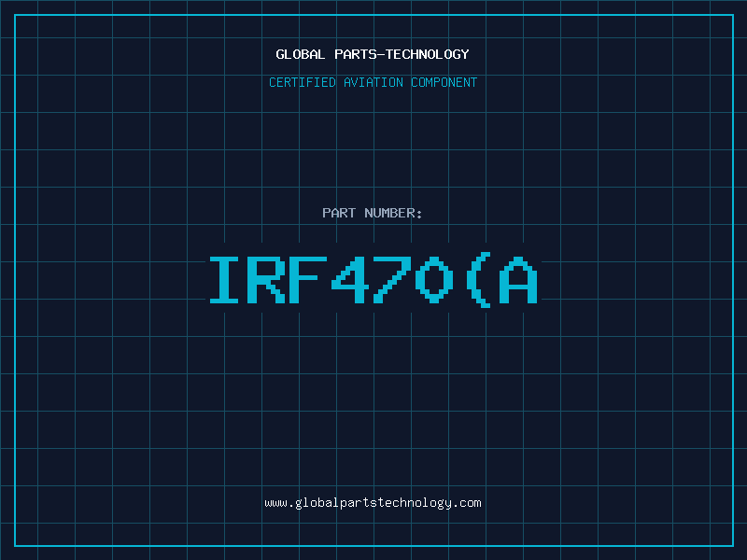Click the word NUMBER: in the label
Screen dimensions: 747x560
(x=392, y=213)
